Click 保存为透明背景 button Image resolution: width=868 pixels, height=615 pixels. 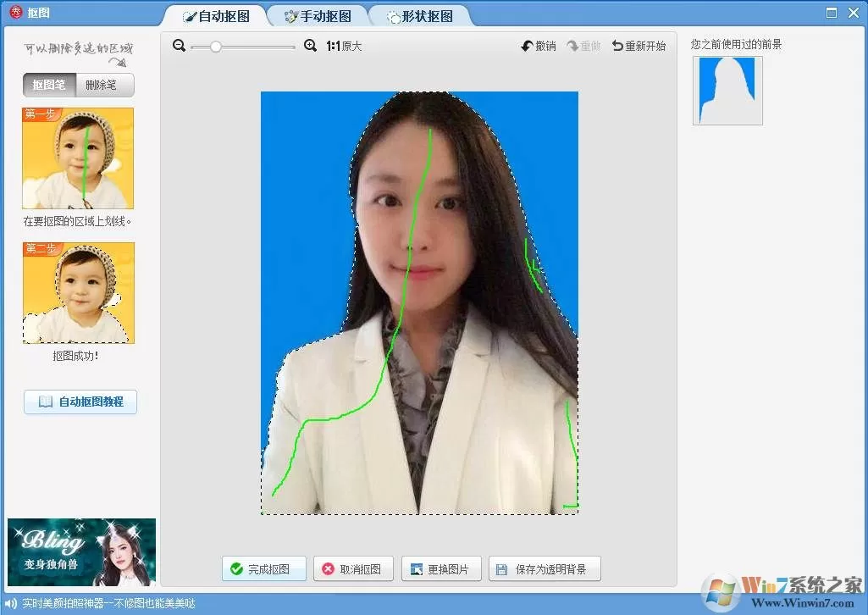545,569
